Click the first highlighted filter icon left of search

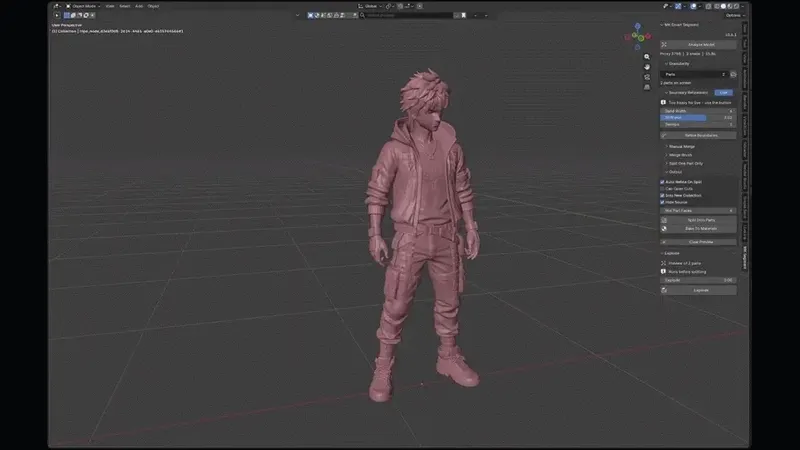(x=310, y=15)
